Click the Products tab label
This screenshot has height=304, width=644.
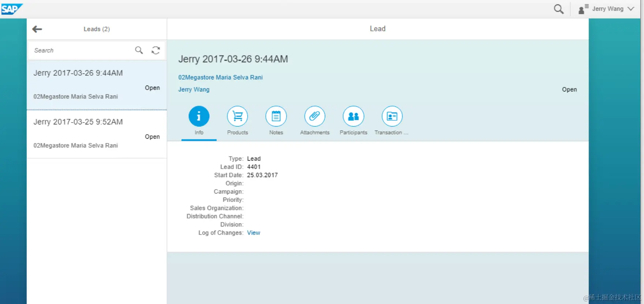pos(237,133)
